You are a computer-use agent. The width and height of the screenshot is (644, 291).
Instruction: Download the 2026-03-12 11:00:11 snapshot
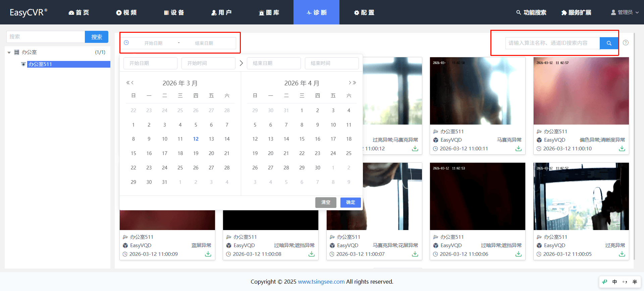pos(518,148)
